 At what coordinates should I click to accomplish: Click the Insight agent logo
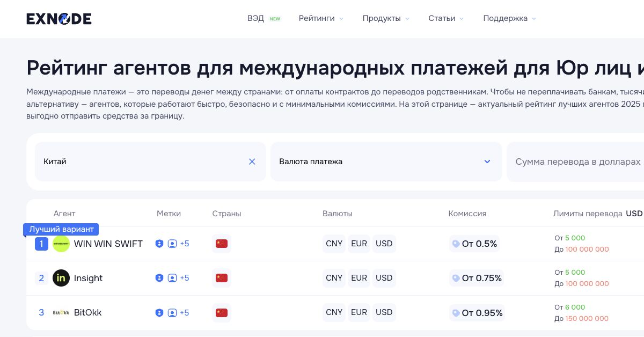pyautogui.click(x=61, y=278)
